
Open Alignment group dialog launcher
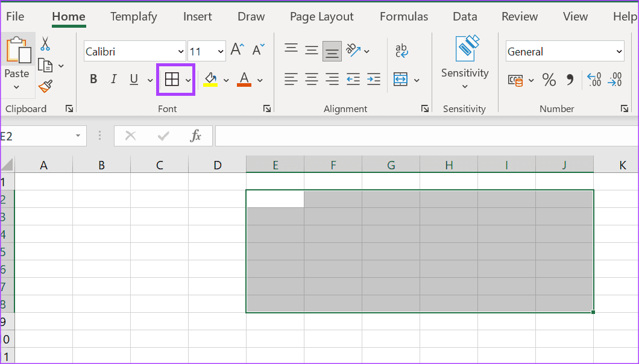click(425, 108)
